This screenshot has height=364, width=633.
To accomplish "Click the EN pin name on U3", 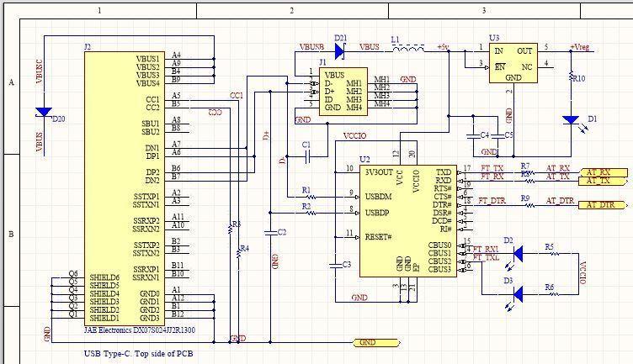I will (x=500, y=67).
